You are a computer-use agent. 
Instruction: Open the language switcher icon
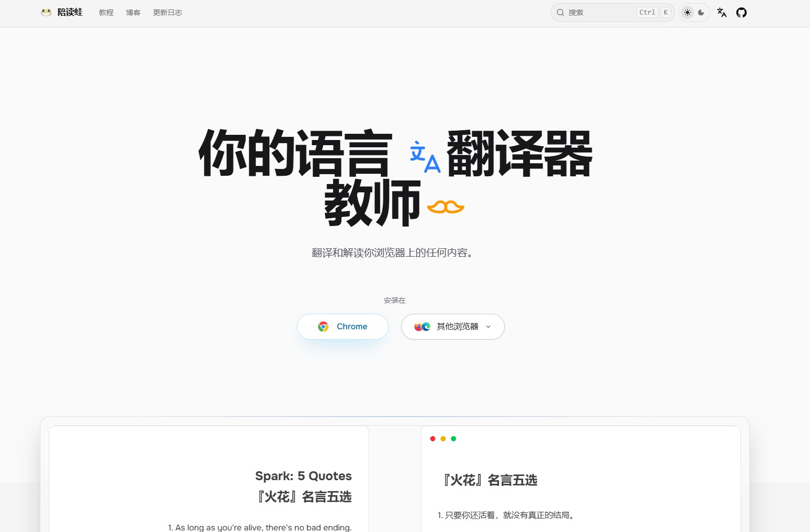(x=722, y=12)
